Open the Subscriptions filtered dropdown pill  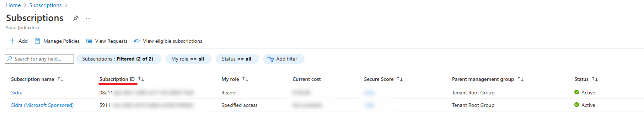pos(118,59)
